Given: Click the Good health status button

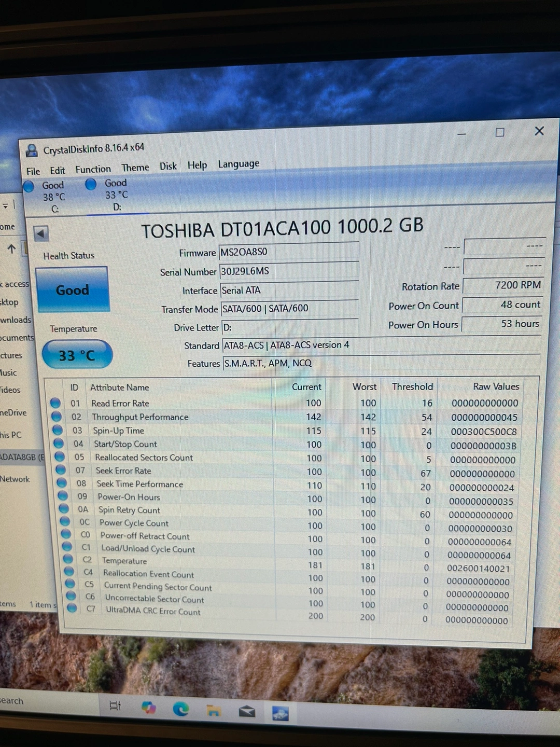Looking at the screenshot, I should (x=73, y=289).
